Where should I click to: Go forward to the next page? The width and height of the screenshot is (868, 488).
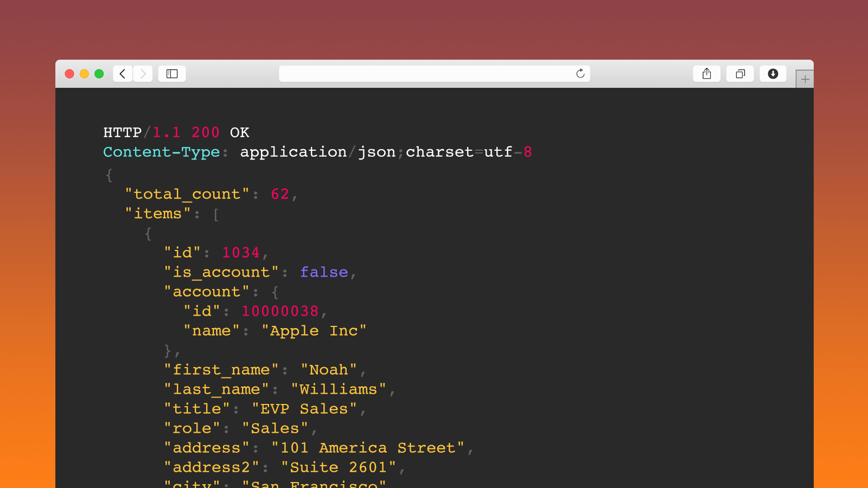[143, 74]
